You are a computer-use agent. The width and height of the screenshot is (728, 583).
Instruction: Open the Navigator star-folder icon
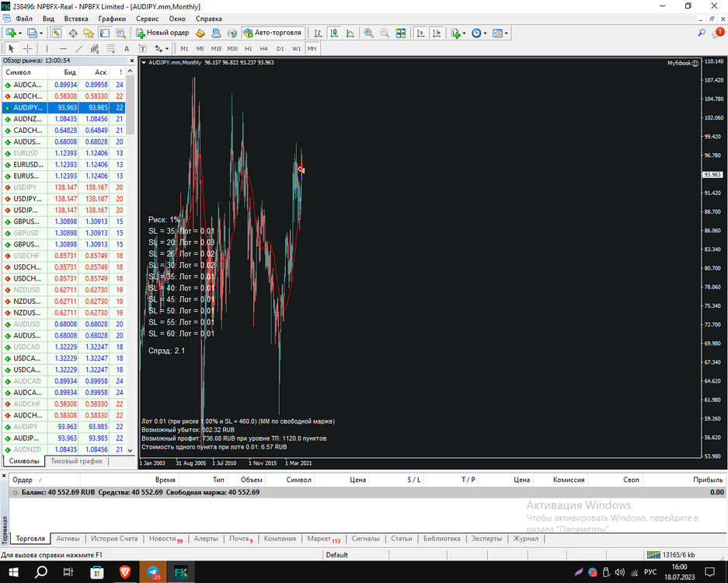point(89,33)
